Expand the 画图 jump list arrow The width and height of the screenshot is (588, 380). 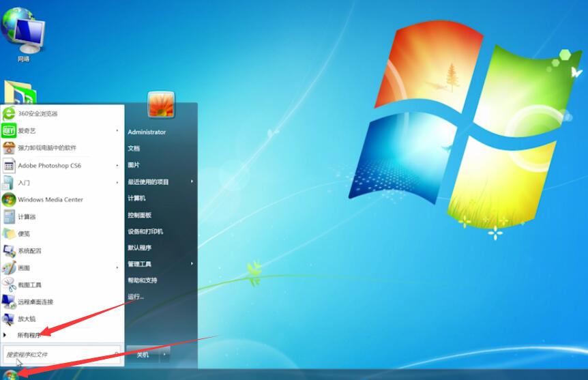[117, 267]
